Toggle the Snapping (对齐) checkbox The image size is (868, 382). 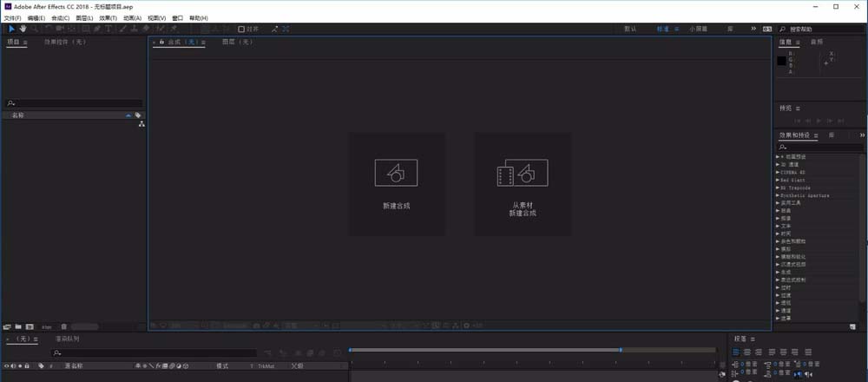240,29
